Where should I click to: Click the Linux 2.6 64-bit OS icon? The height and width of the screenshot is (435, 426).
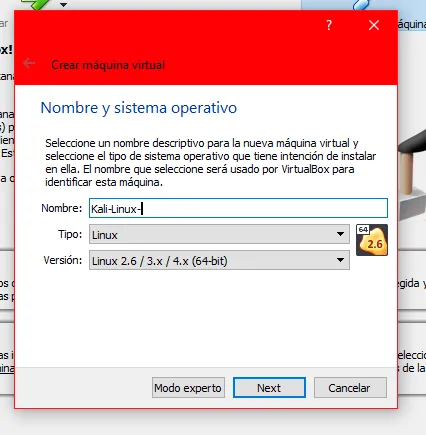pos(372,240)
